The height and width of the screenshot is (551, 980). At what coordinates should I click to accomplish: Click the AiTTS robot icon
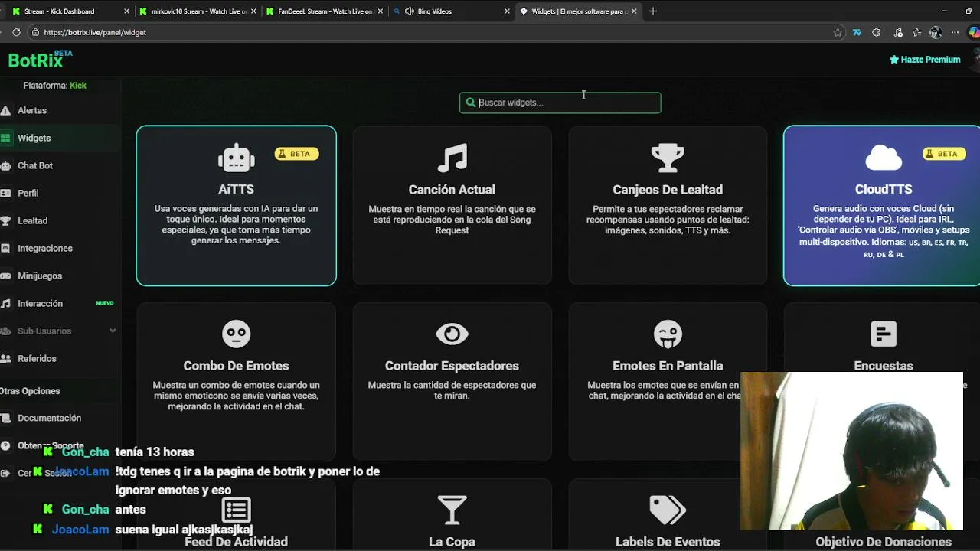point(236,158)
